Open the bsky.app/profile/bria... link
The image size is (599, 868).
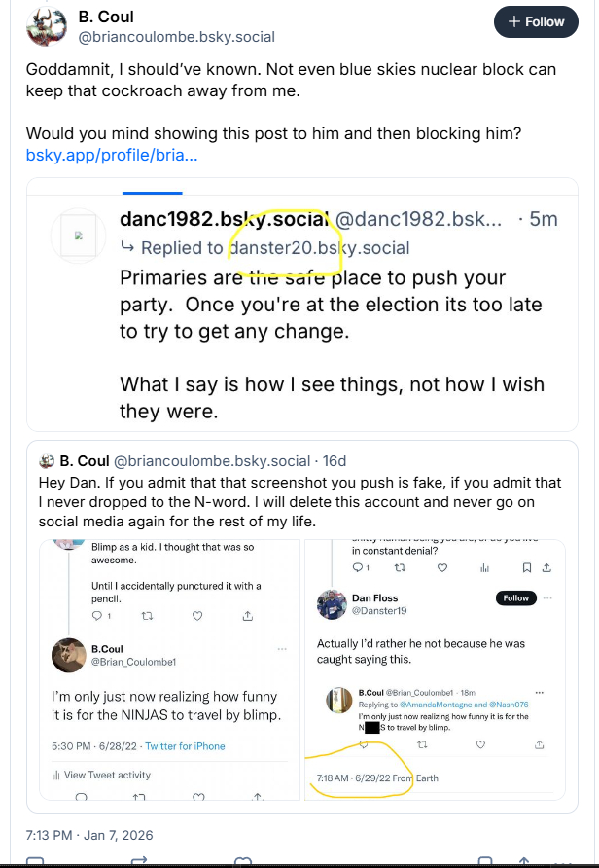(112, 155)
